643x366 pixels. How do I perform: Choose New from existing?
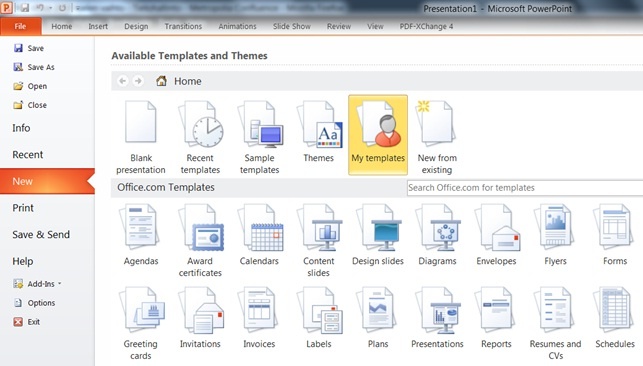tap(437, 137)
